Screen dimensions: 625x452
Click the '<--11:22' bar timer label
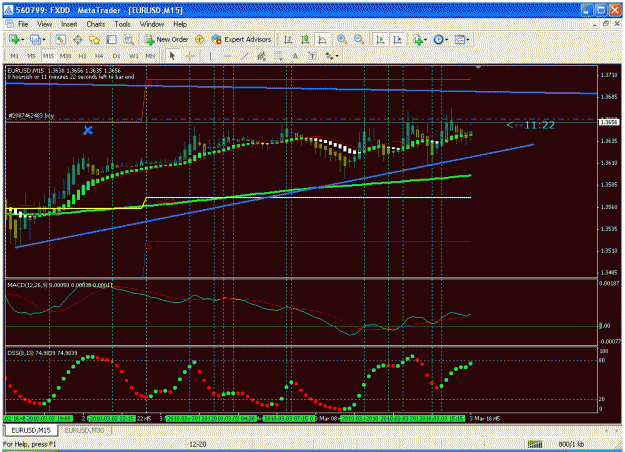pyautogui.click(x=531, y=125)
